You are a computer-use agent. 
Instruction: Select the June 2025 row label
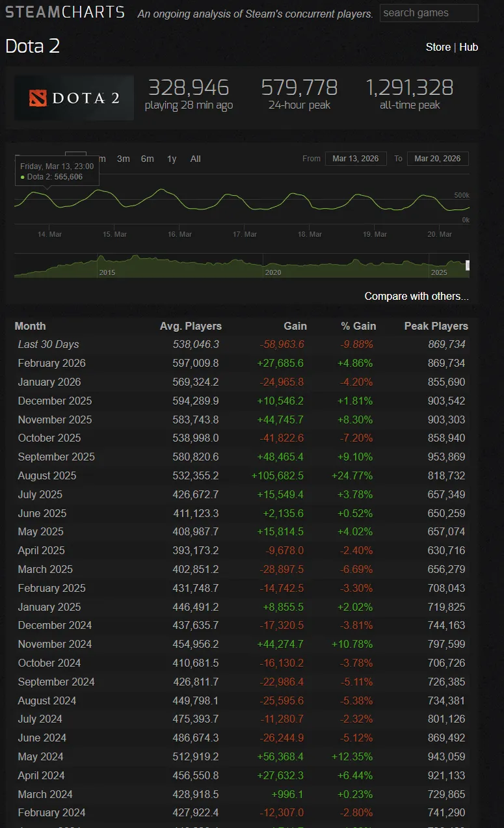(42, 513)
